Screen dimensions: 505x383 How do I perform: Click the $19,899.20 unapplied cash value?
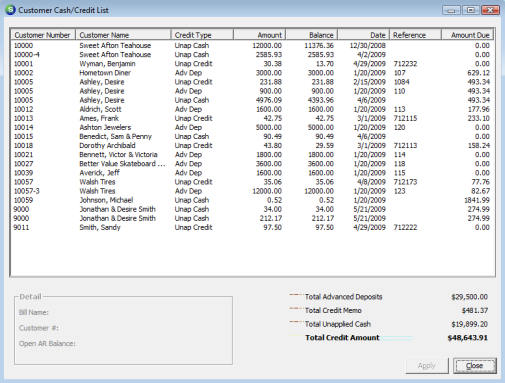click(470, 324)
